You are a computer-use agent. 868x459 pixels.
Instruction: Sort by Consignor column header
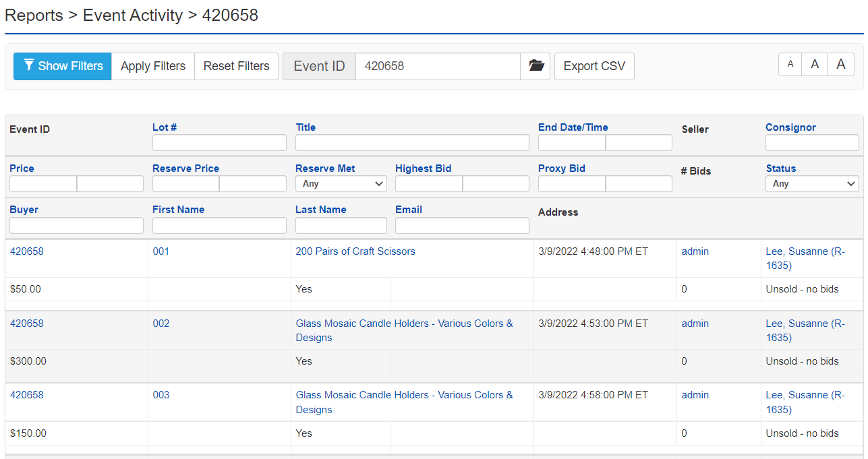(790, 127)
